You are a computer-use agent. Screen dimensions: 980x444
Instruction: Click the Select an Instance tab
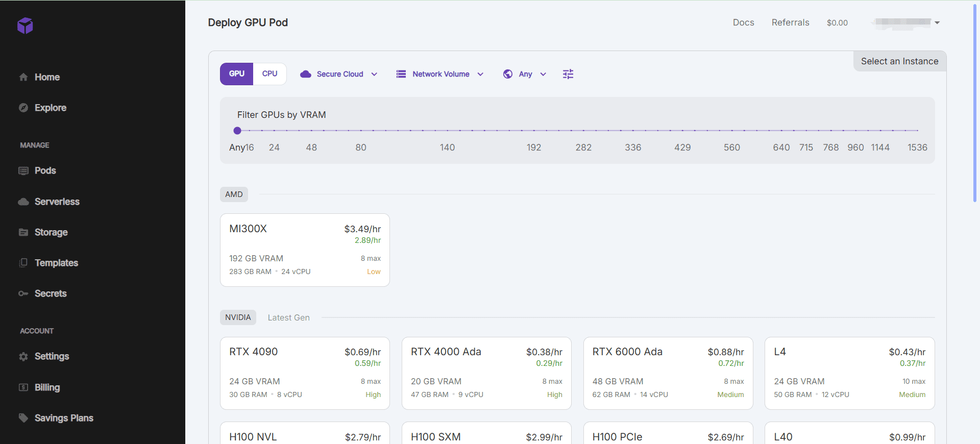[899, 61]
